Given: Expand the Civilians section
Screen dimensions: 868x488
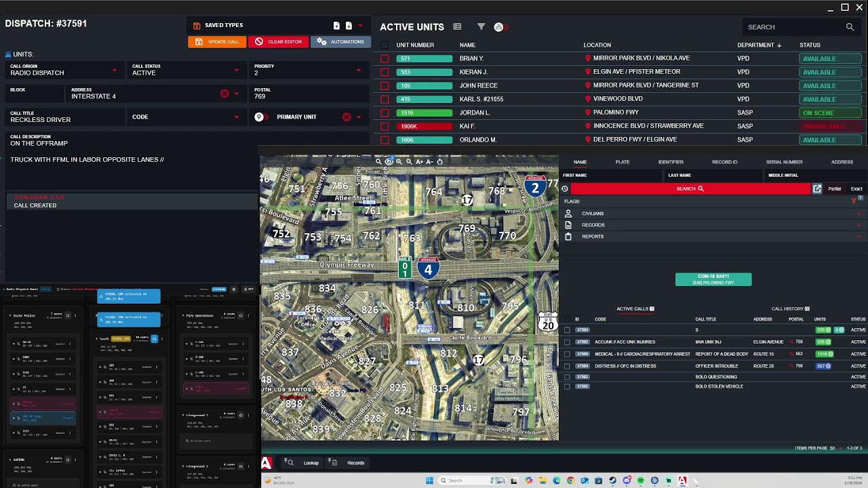Looking at the screenshot, I should click(x=713, y=213).
